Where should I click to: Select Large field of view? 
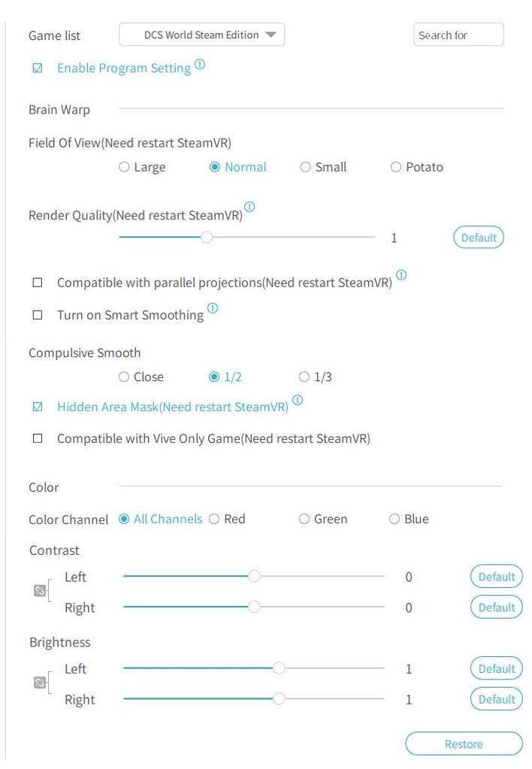point(124,167)
